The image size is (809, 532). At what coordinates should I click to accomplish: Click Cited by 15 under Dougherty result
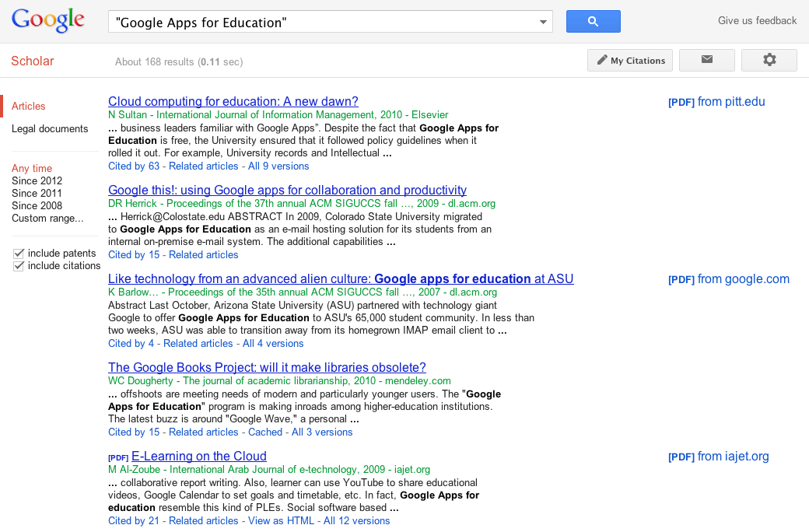(x=134, y=432)
